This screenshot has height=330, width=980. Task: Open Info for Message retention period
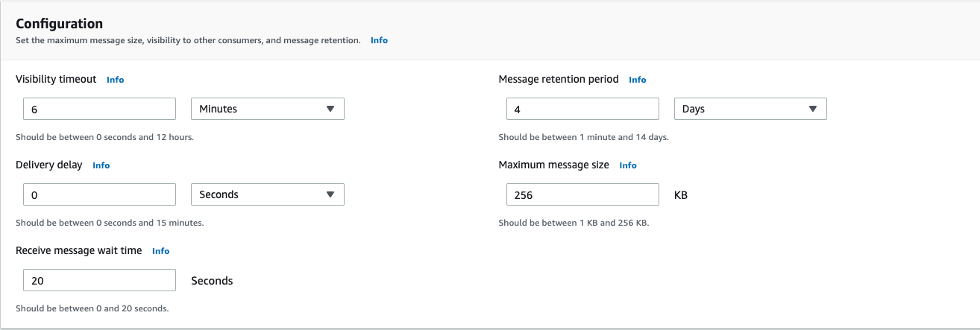click(x=637, y=80)
